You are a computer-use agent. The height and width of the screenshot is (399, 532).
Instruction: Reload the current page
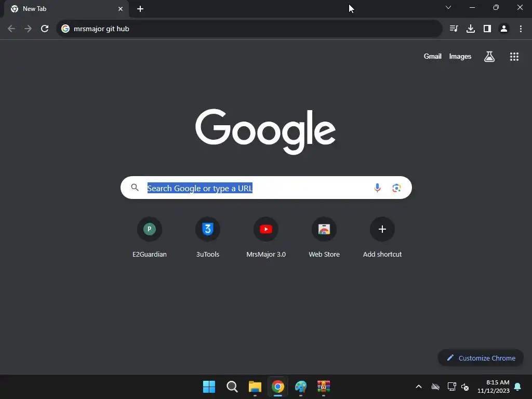pyautogui.click(x=45, y=29)
